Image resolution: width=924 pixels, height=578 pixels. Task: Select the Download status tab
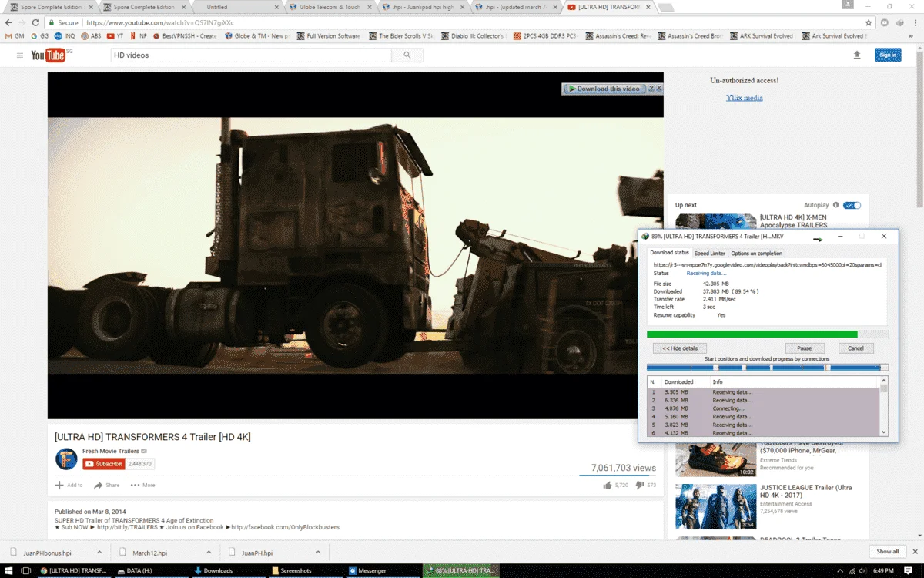click(x=669, y=253)
